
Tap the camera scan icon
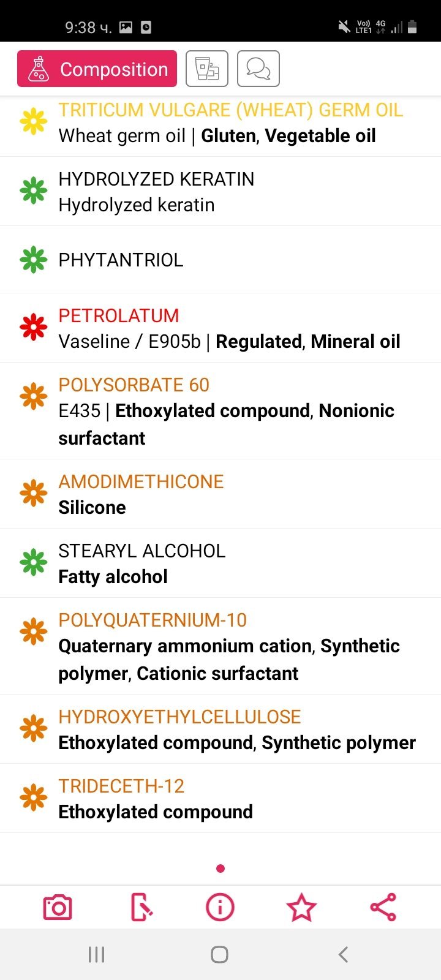click(x=58, y=907)
